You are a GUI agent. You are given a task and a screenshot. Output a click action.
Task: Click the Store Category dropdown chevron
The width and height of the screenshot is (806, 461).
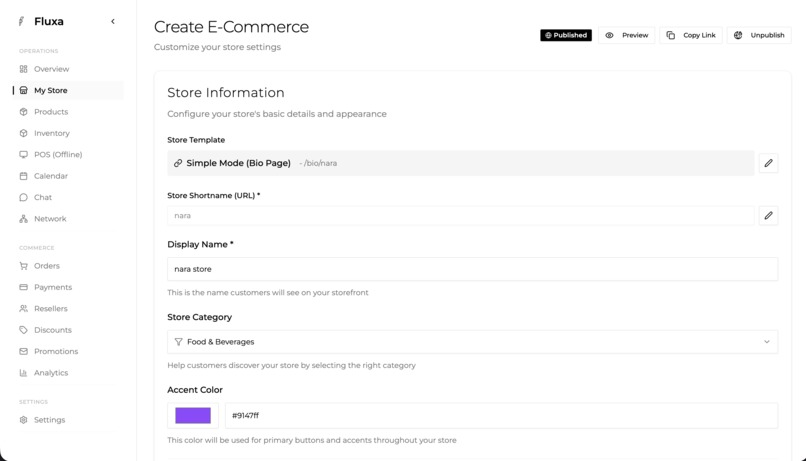(x=766, y=342)
